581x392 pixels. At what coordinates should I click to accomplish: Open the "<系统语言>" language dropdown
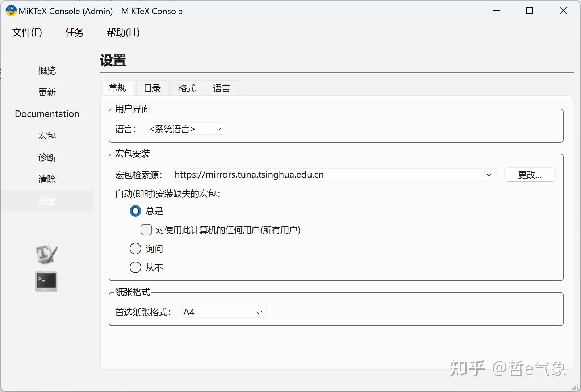pos(186,129)
